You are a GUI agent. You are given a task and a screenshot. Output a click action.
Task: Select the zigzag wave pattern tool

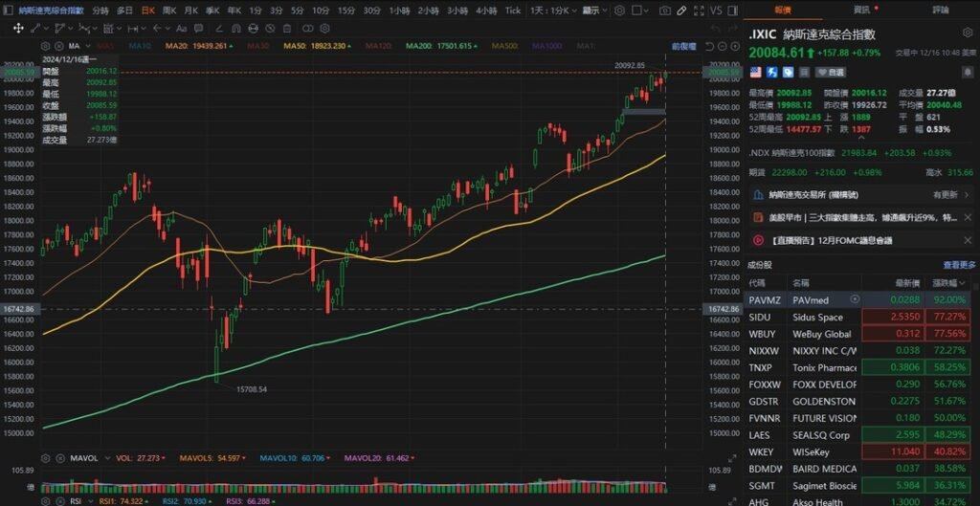click(x=84, y=28)
